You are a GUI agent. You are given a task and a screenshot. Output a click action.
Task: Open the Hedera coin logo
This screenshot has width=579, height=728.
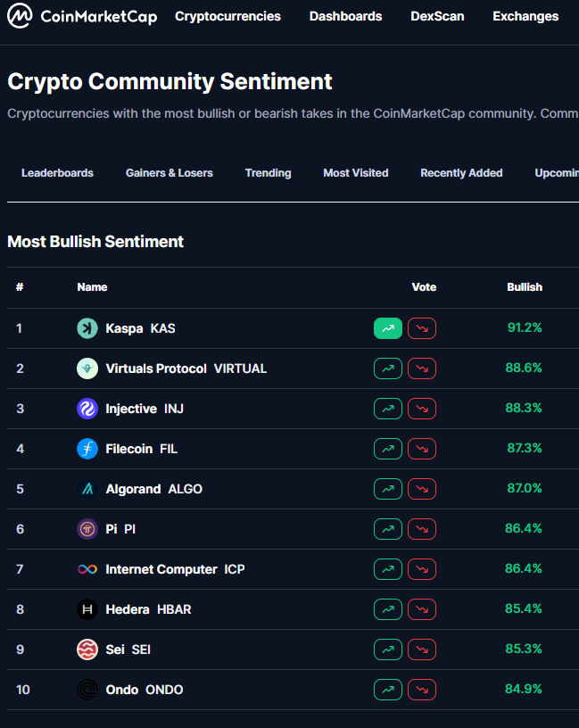pos(87,609)
